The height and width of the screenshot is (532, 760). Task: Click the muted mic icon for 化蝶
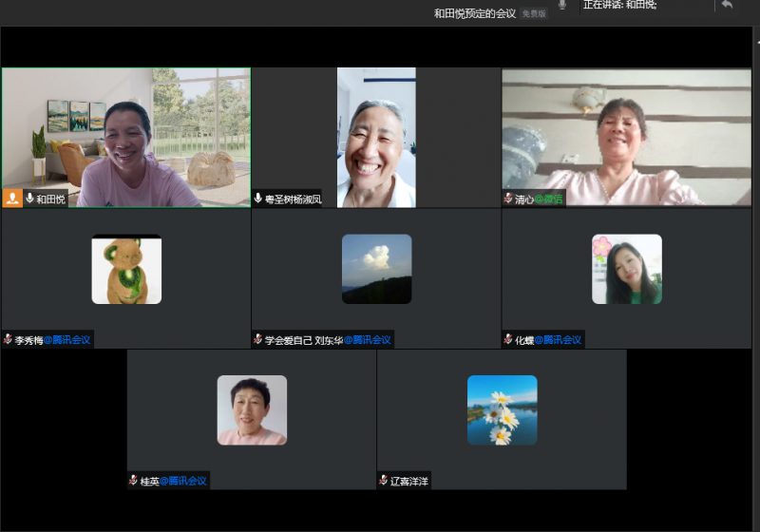coord(508,339)
